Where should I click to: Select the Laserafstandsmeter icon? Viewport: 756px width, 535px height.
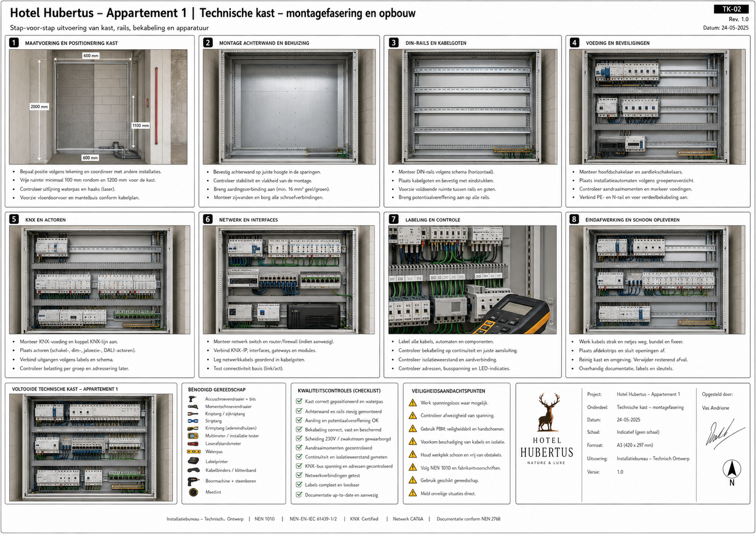click(193, 444)
